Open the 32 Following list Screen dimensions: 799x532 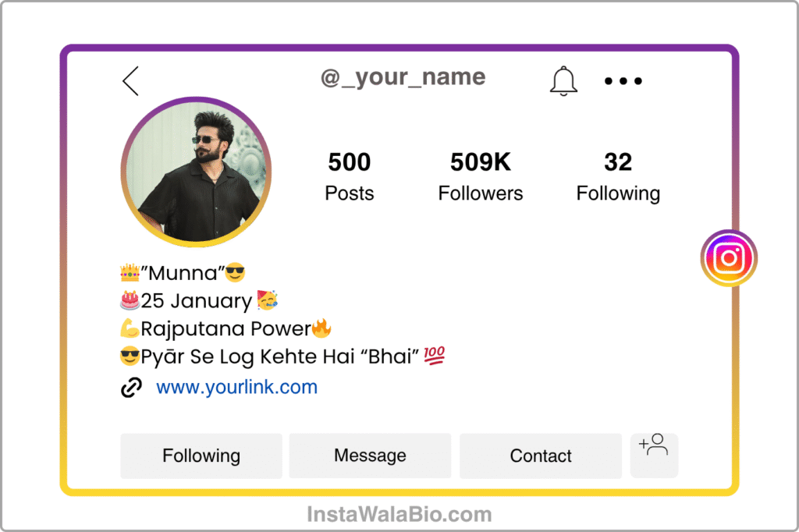618,176
